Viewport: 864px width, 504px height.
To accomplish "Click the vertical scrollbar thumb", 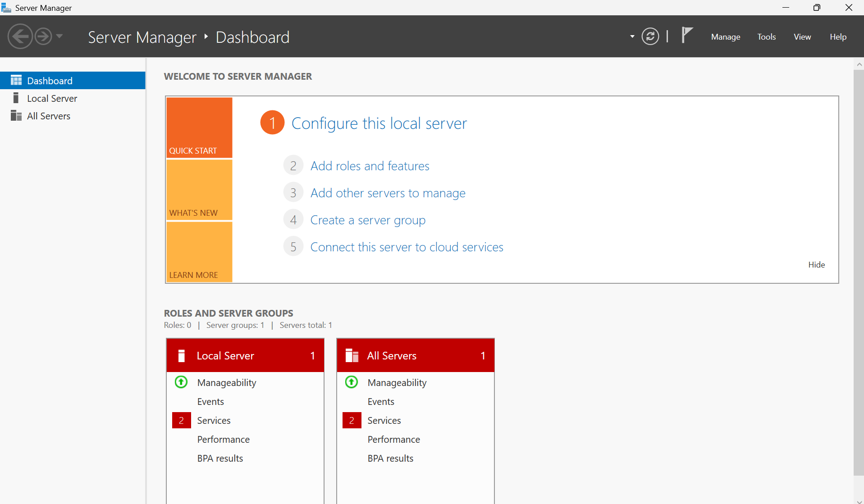I will [x=859, y=272].
